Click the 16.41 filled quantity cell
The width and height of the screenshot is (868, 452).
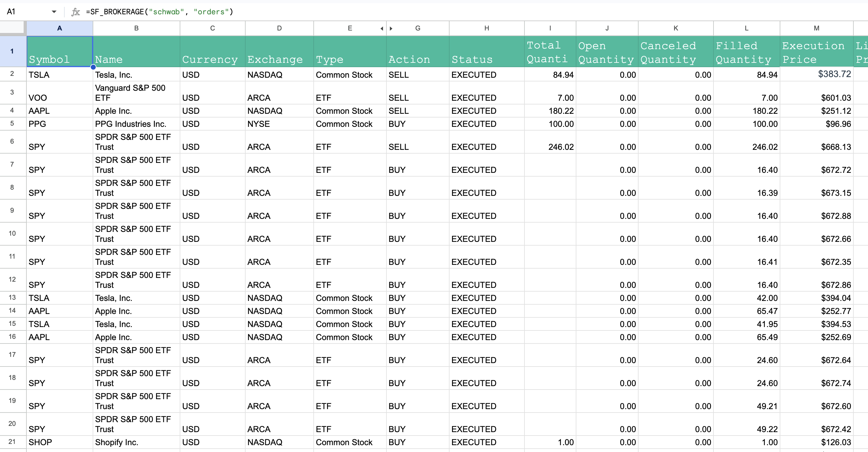[747, 257]
